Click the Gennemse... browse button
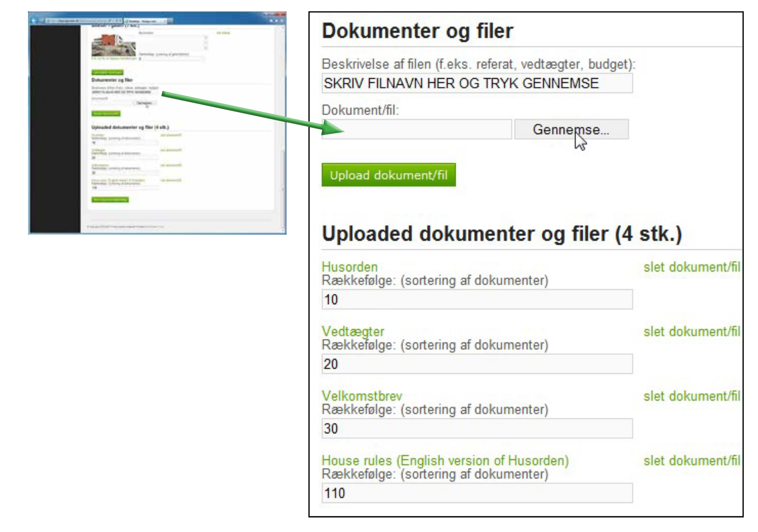 click(571, 130)
